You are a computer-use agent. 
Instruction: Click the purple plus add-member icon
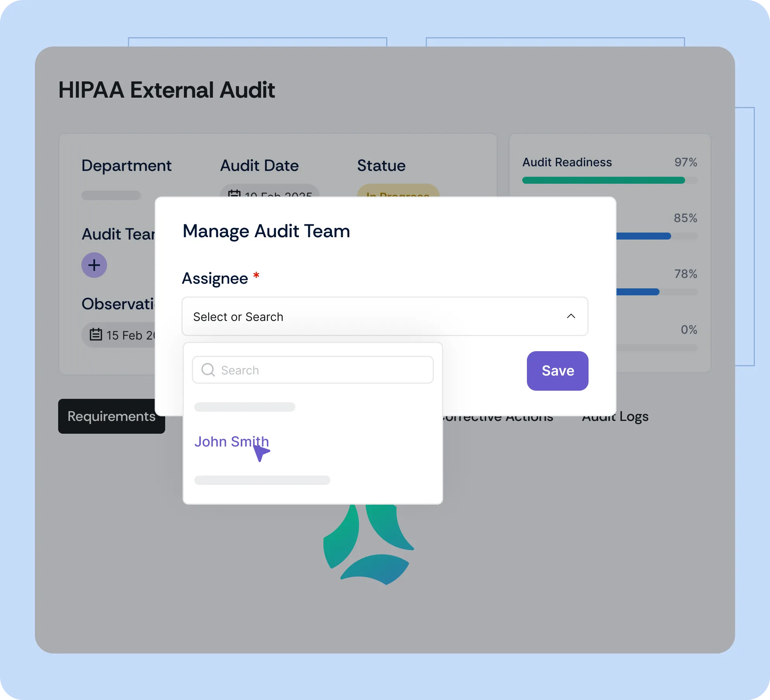point(94,265)
